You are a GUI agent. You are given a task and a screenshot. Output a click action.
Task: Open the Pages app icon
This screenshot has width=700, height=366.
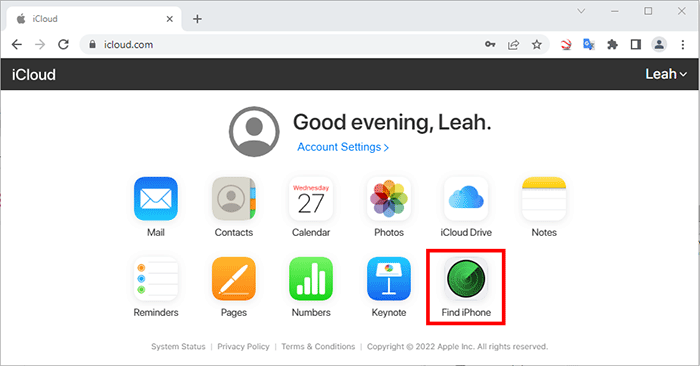point(233,279)
